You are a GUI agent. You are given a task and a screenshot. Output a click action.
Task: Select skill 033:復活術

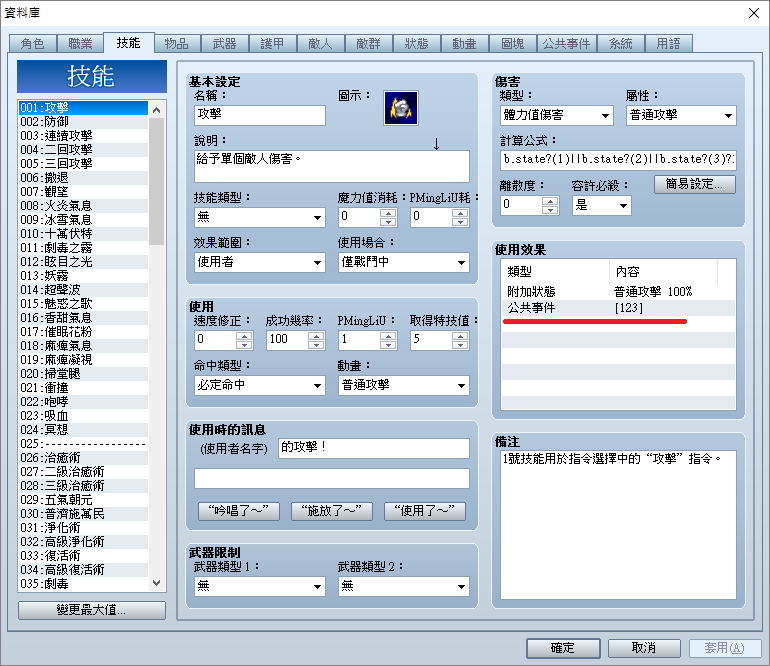pyautogui.click(x=83, y=555)
